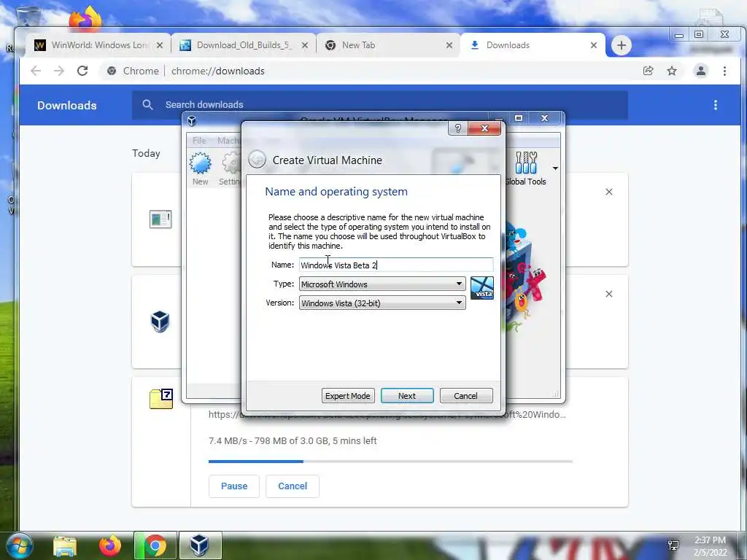Screen dimensions: 747x560
Task: Close the New Tab tab
Action: (449, 45)
